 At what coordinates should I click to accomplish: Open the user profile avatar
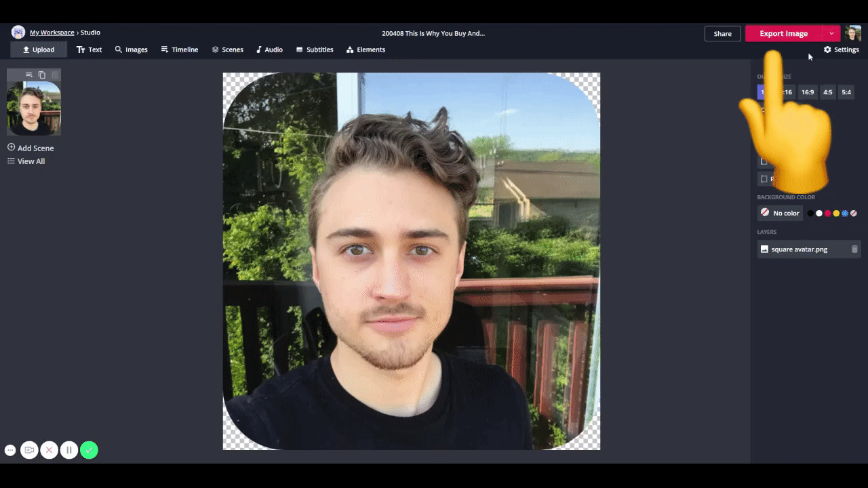point(853,33)
